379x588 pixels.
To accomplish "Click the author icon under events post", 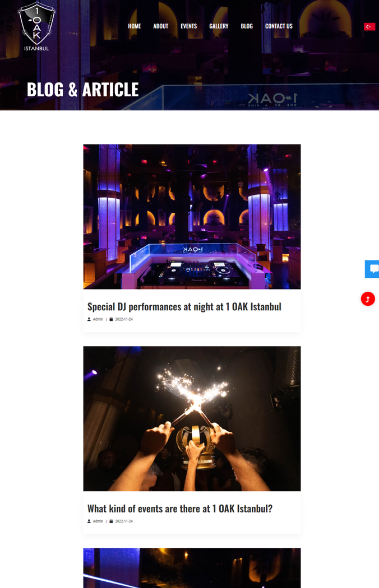I will tap(89, 521).
